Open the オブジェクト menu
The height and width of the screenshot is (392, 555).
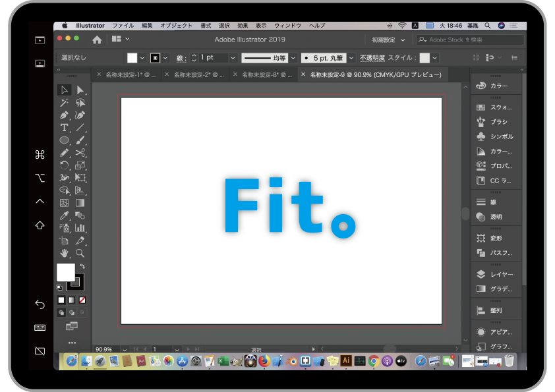[x=176, y=26]
